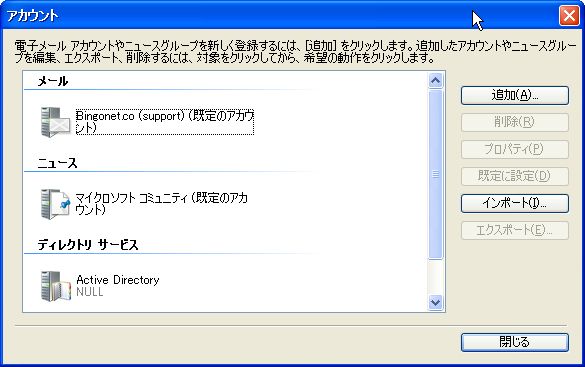The width and height of the screenshot is (585, 367).
Task: Click the ニュース section header
Action: pos(57,163)
